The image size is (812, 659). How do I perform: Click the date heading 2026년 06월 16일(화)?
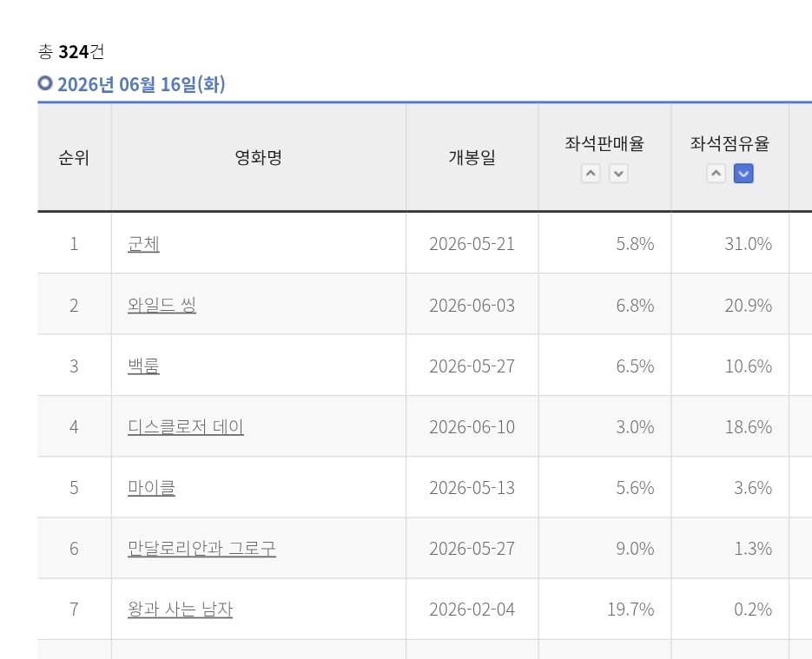pos(141,84)
